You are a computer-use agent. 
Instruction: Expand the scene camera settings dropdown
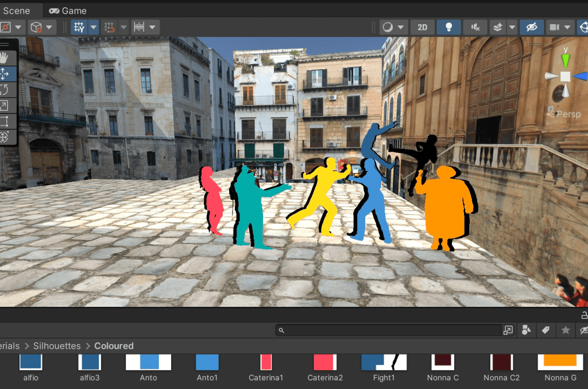pos(567,27)
